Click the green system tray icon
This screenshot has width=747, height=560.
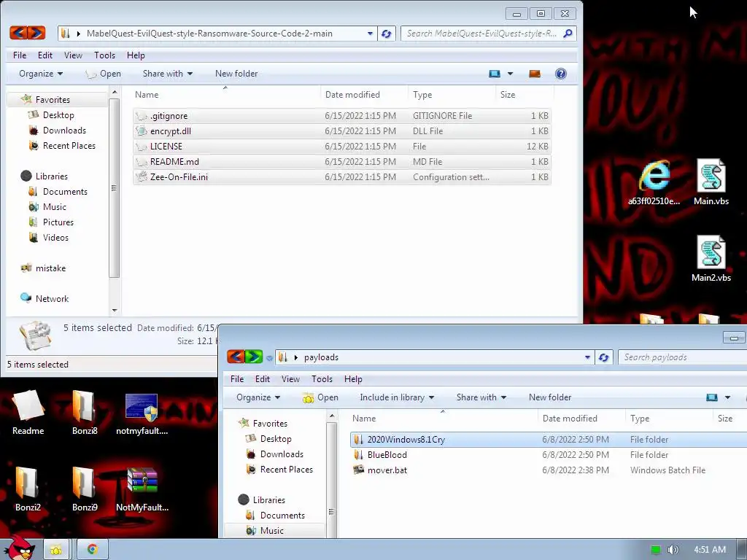tap(656, 550)
